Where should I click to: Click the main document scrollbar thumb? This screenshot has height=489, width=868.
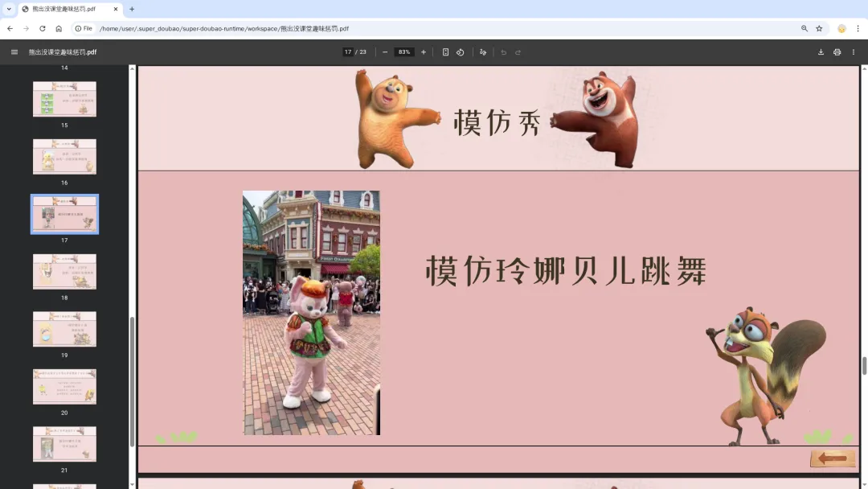pos(863,366)
